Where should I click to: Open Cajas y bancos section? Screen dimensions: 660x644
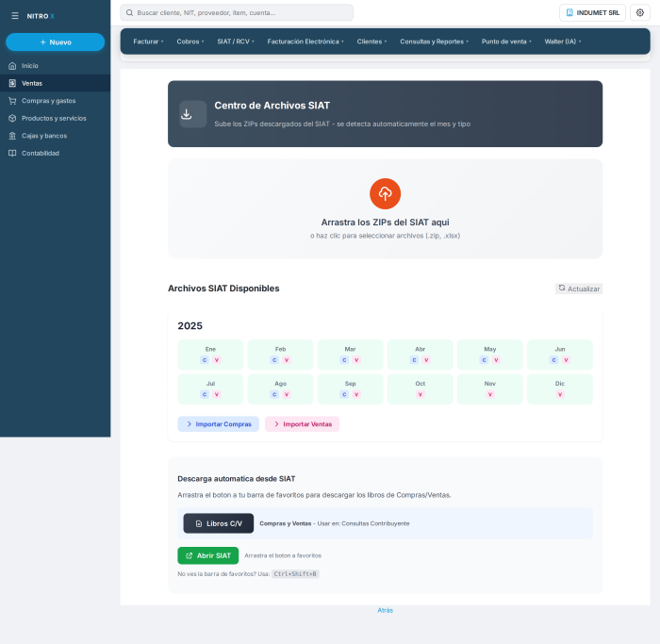point(55,136)
